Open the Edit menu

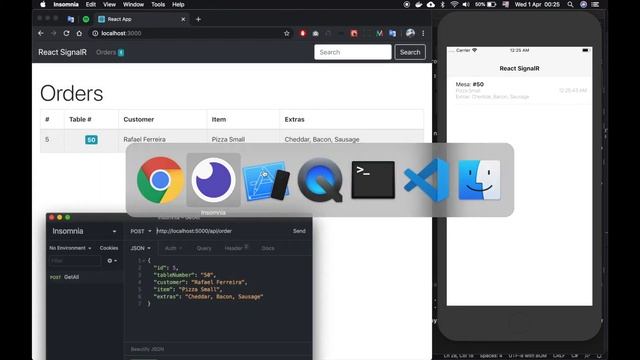(x=91, y=4)
